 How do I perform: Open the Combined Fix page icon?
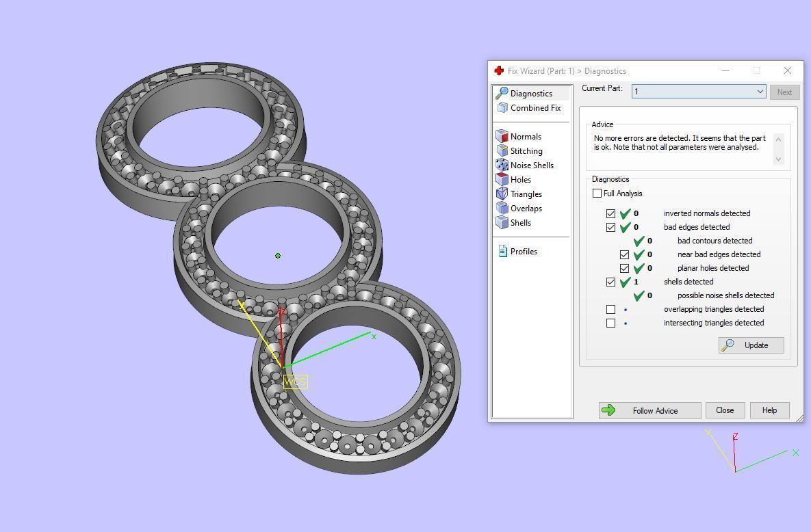pos(502,107)
